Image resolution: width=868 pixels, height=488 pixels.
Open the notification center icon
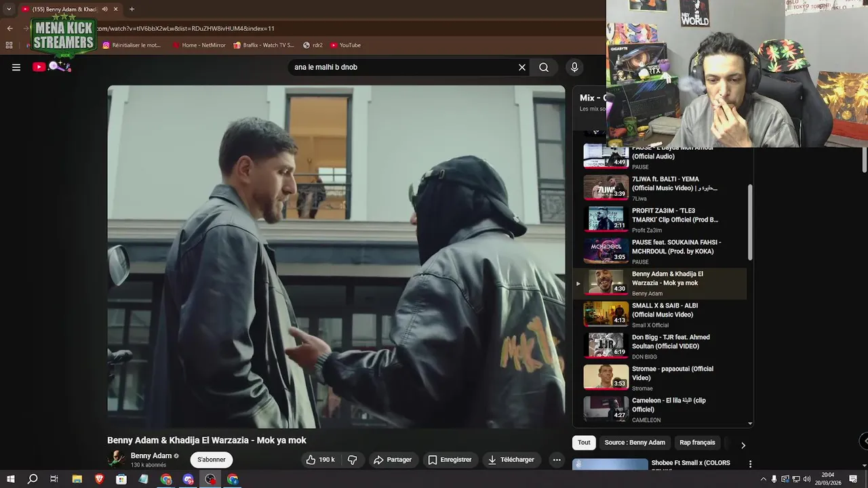click(854, 479)
